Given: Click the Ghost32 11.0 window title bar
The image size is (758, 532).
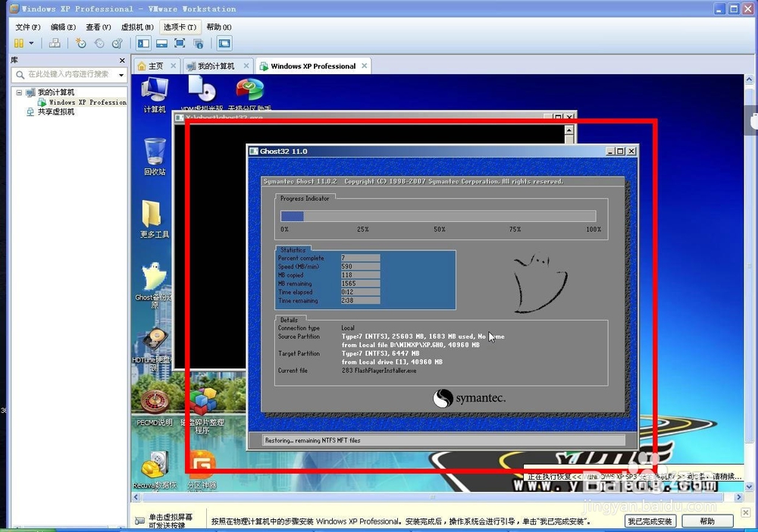Looking at the screenshot, I should pos(425,152).
